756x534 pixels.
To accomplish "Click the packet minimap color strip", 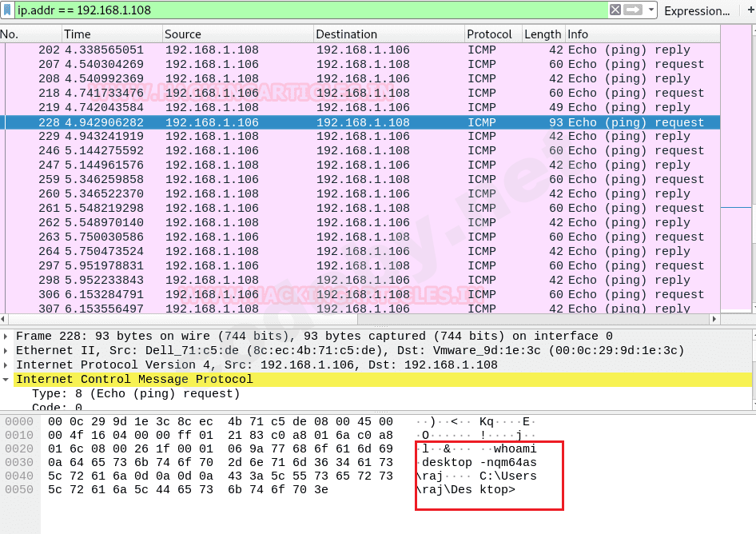I will click(736, 169).
